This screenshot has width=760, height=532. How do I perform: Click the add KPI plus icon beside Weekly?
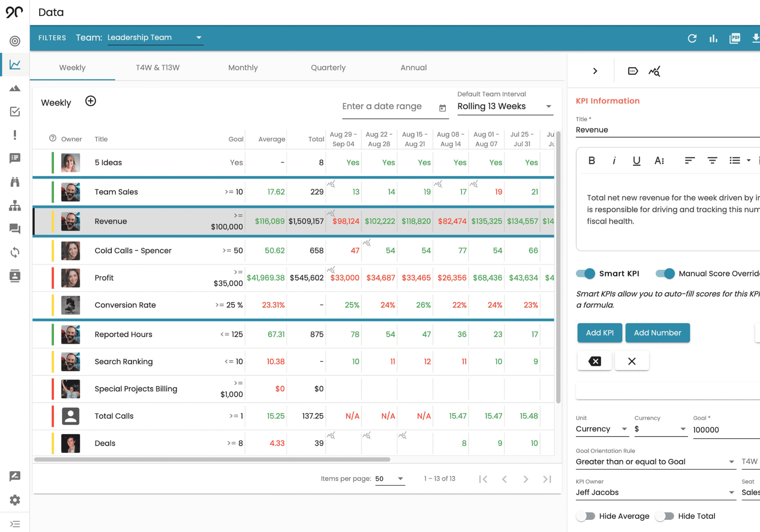pyautogui.click(x=90, y=101)
